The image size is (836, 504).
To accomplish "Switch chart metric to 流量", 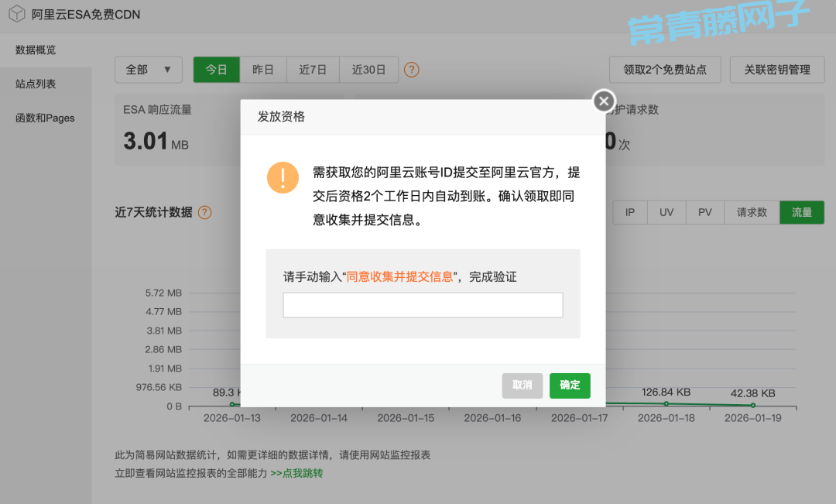I will click(x=802, y=212).
